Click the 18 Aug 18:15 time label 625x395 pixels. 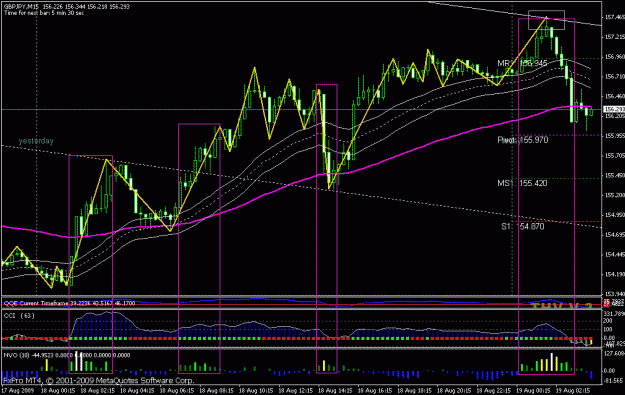coord(415,391)
